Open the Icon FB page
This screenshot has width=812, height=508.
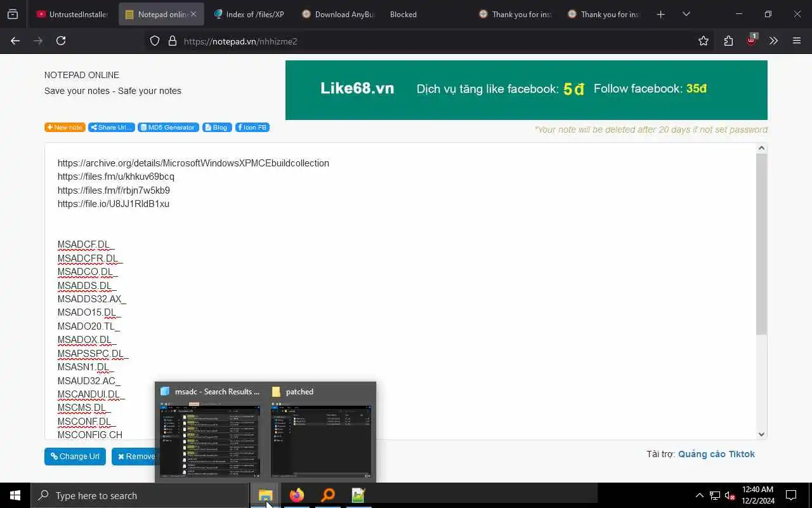tap(252, 127)
